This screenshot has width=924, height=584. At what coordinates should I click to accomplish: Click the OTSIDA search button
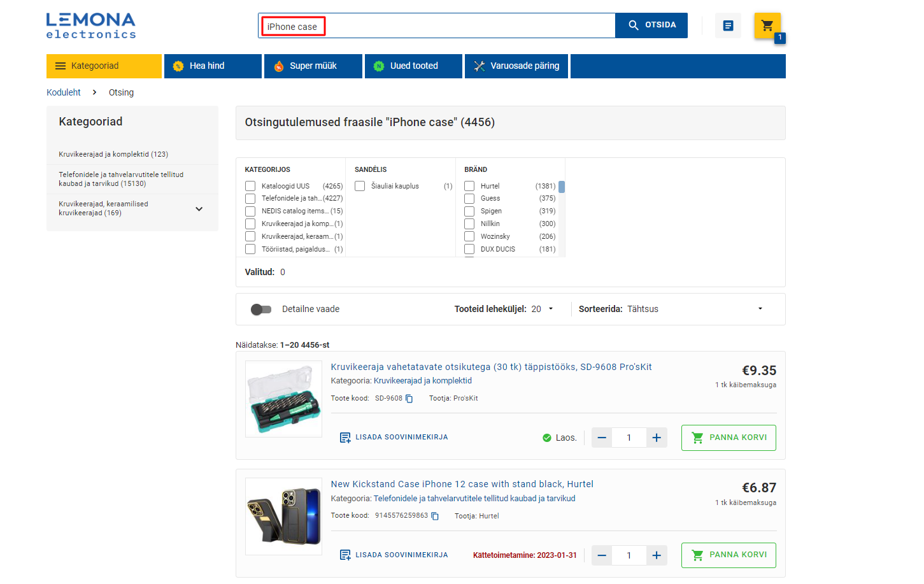[651, 25]
